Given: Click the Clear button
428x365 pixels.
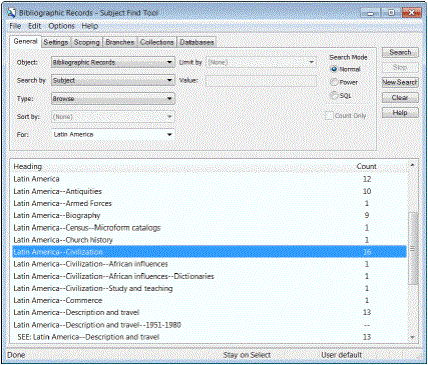Looking at the screenshot, I should 400,98.
